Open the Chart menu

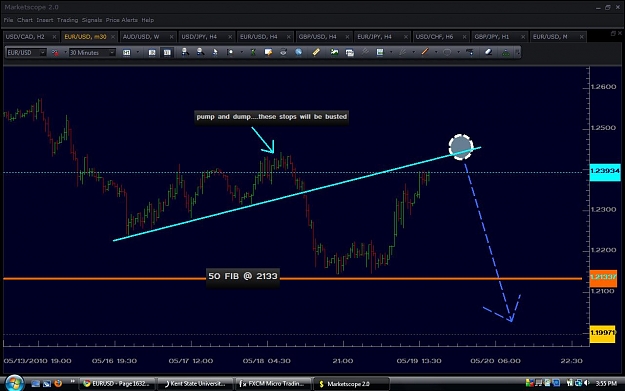pos(25,20)
